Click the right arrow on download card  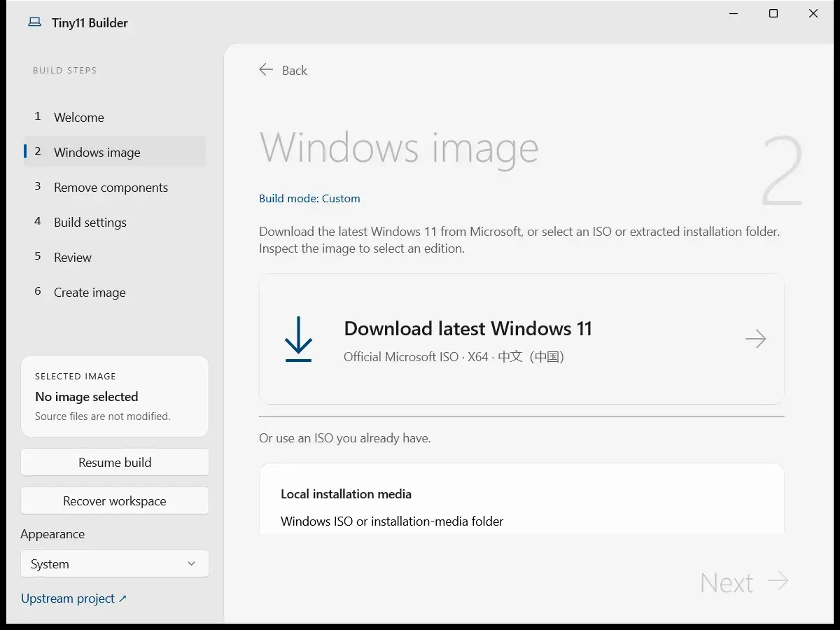click(x=755, y=339)
